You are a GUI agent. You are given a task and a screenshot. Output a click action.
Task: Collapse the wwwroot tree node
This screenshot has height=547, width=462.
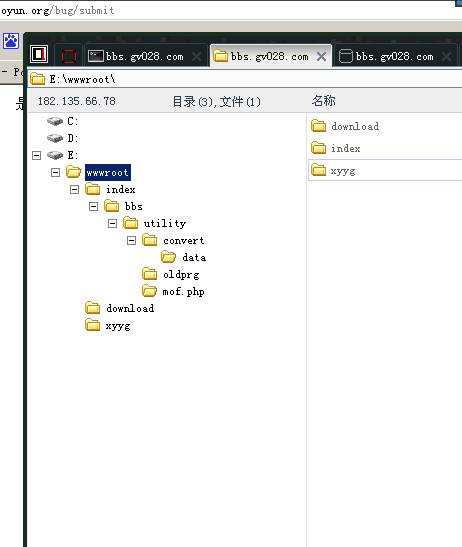pos(55,172)
